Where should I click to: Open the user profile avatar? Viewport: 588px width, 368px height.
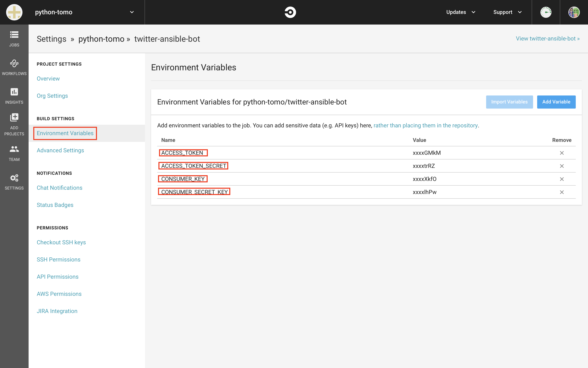coord(574,12)
